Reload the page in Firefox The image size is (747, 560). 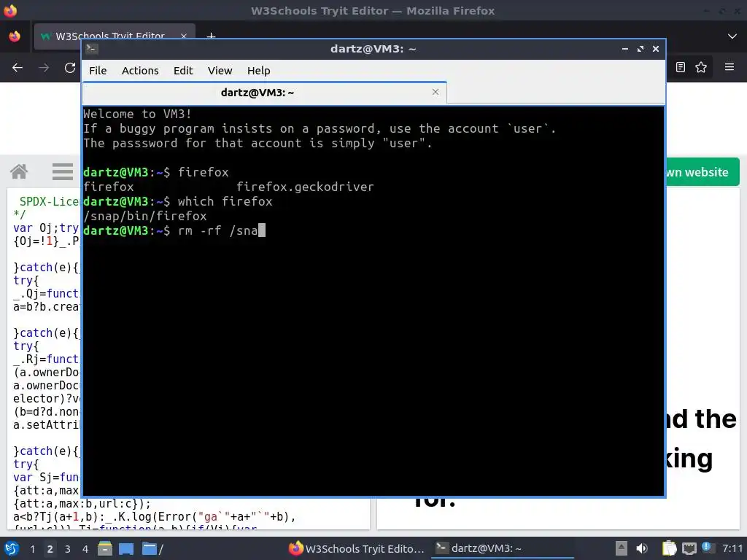click(x=70, y=68)
